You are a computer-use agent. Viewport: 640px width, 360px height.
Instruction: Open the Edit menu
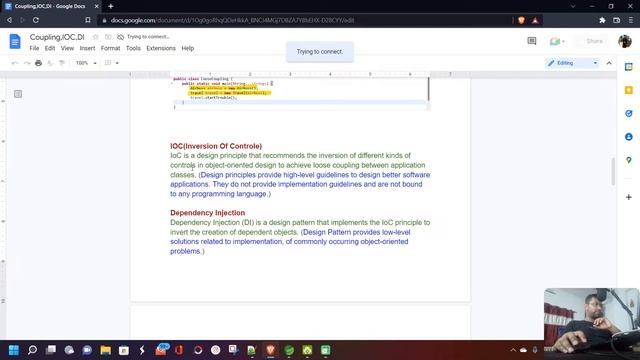pyautogui.click(x=50, y=48)
